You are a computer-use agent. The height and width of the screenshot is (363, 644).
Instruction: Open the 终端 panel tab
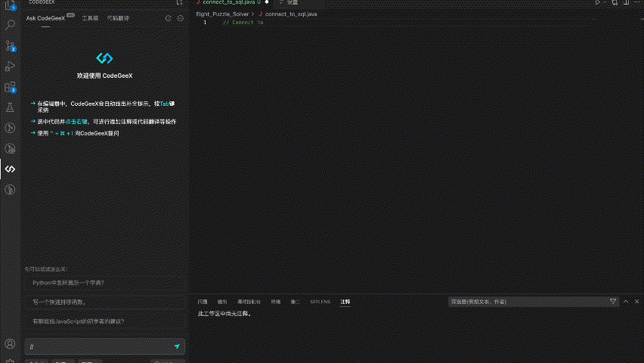pos(276,302)
